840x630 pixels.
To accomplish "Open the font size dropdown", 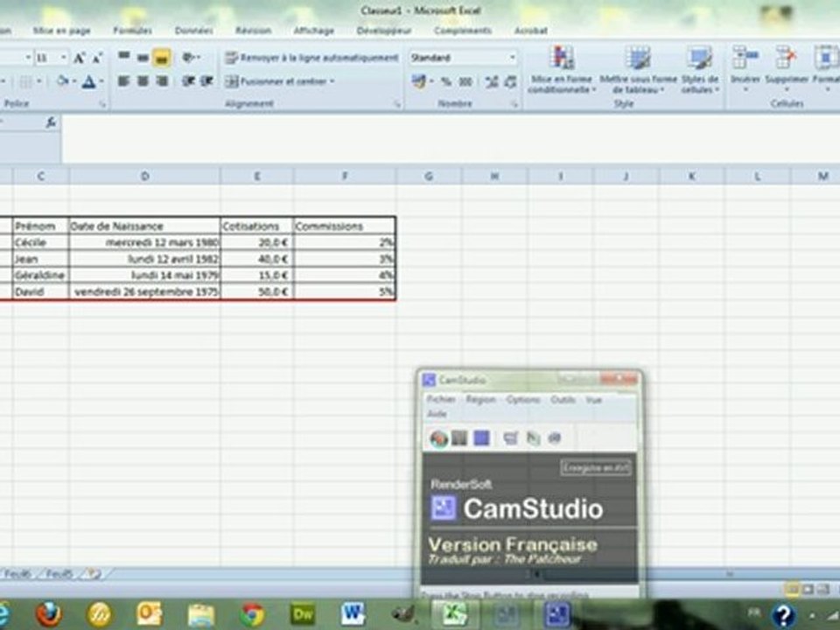I will click(63, 58).
